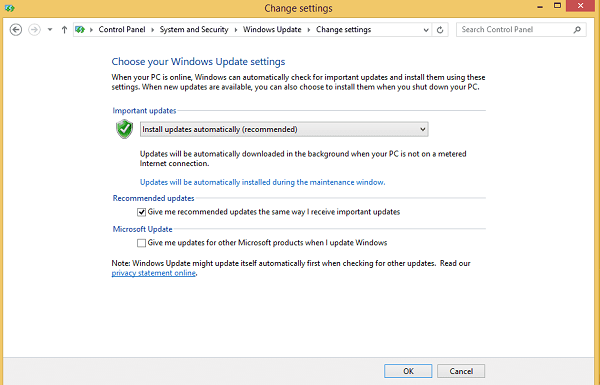Maximize the Change settings window
The height and width of the screenshot is (385, 600).
click(x=558, y=6)
